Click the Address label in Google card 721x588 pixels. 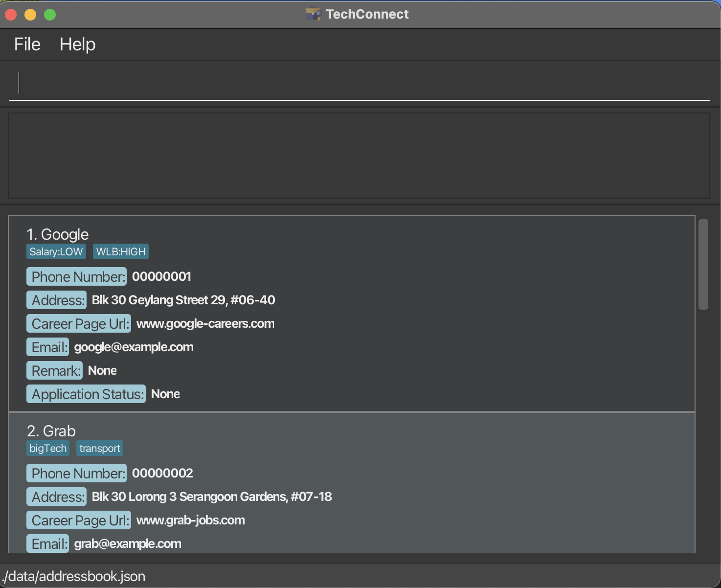tap(56, 300)
